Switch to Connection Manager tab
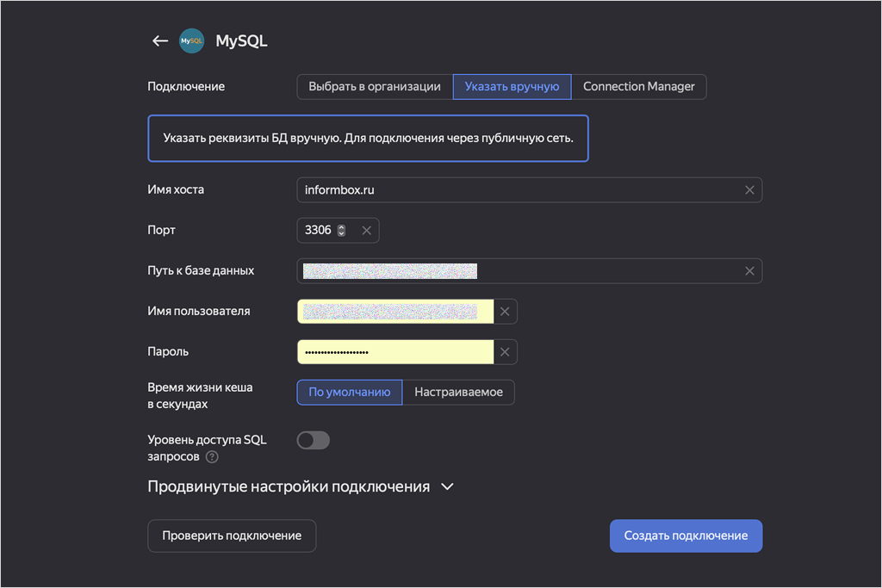The height and width of the screenshot is (588, 882). click(638, 87)
